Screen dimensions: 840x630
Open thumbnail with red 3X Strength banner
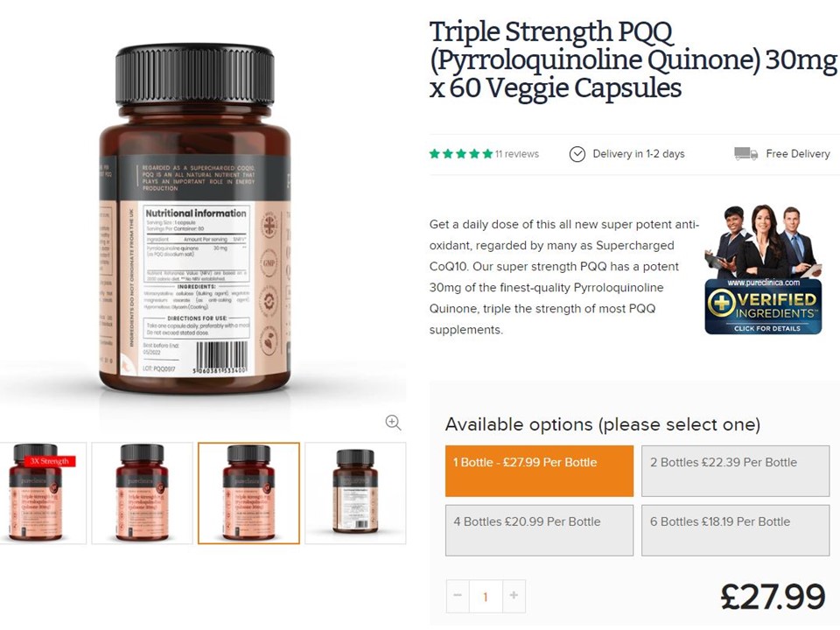(x=42, y=493)
